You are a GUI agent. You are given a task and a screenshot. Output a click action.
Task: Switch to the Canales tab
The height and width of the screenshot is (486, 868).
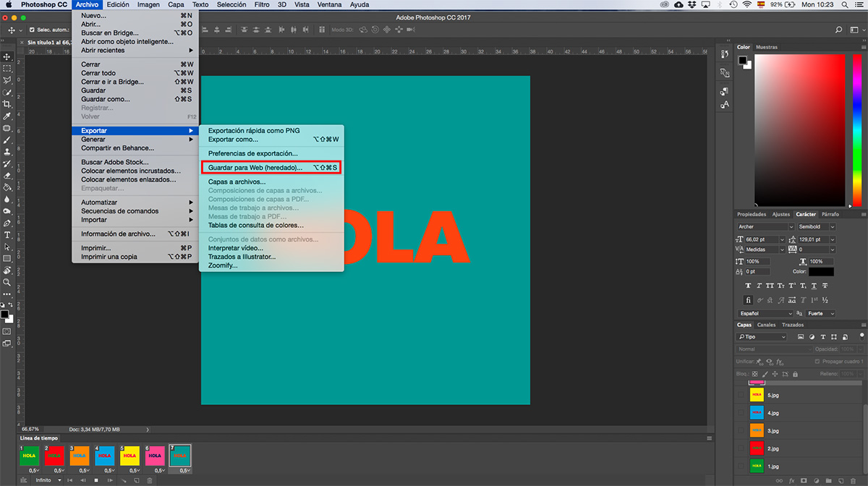[766, 325]
